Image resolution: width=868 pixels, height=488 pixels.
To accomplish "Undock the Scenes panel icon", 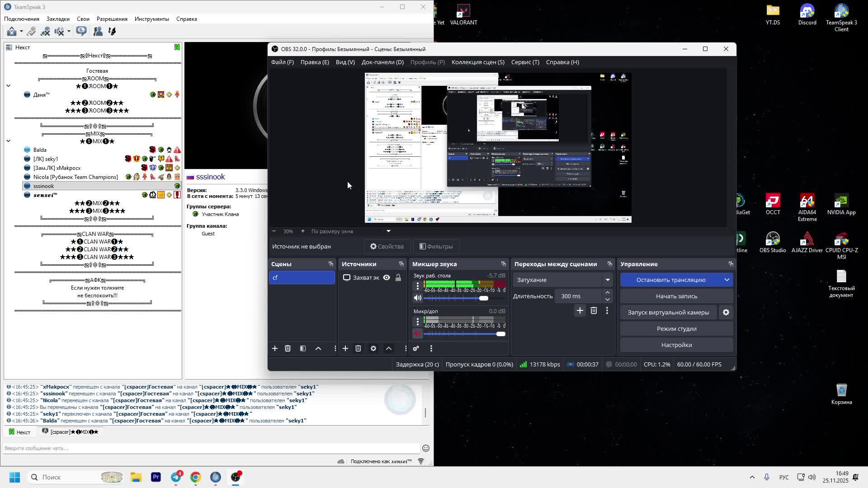I will pos(331,264).
